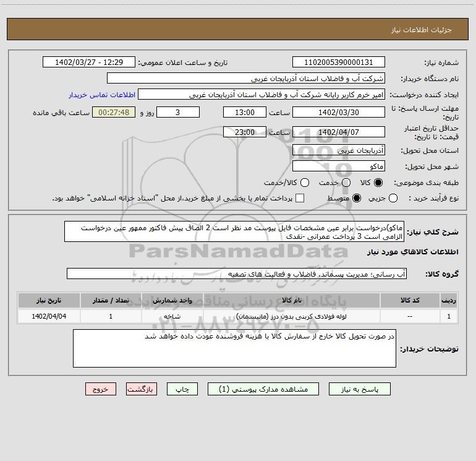The width and height of the screenshot is (476, 461).
Task: Click the quantity cell '1' in the table
Action: (x=111, y=316)
